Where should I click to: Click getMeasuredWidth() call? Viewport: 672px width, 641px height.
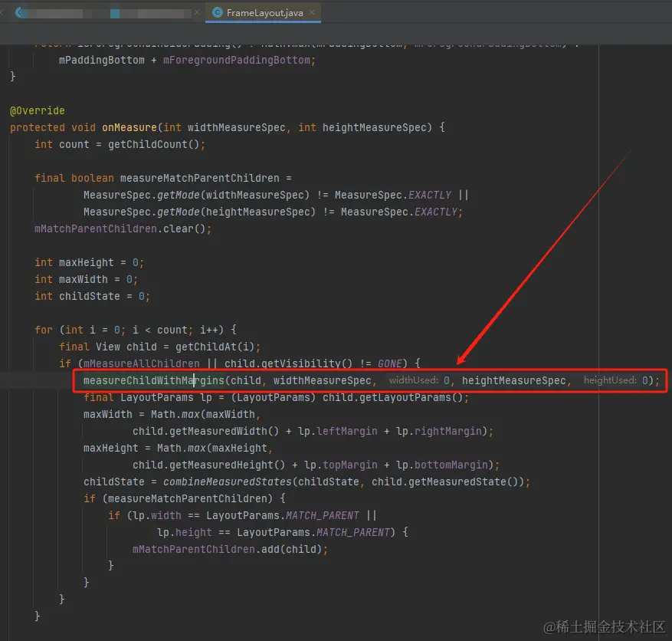225,432
